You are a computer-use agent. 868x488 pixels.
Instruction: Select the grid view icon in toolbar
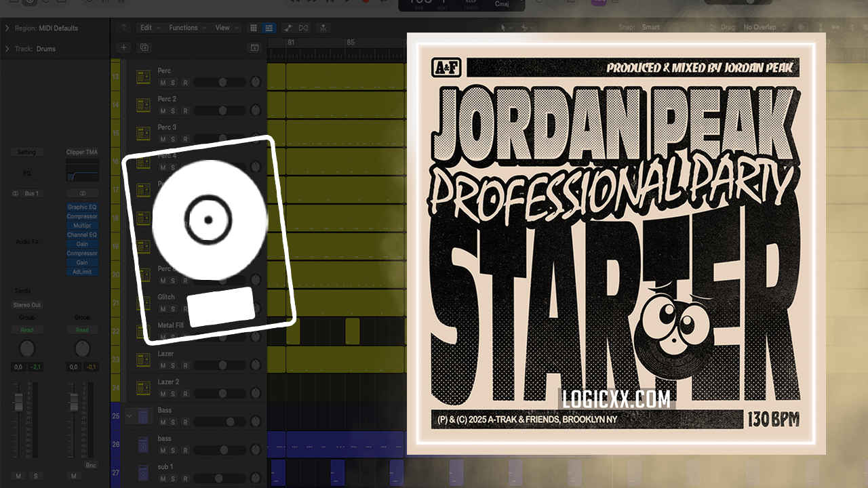click(254, 28)
